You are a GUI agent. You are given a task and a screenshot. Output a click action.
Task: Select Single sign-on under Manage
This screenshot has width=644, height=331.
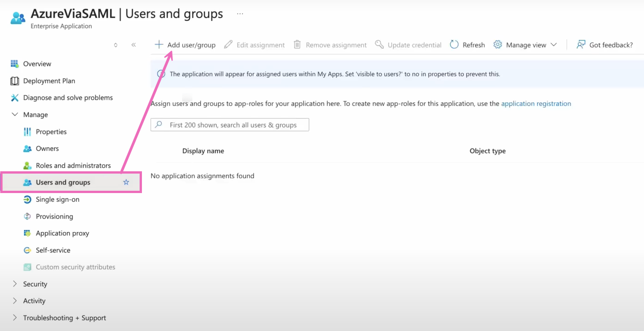coord(58,200)
